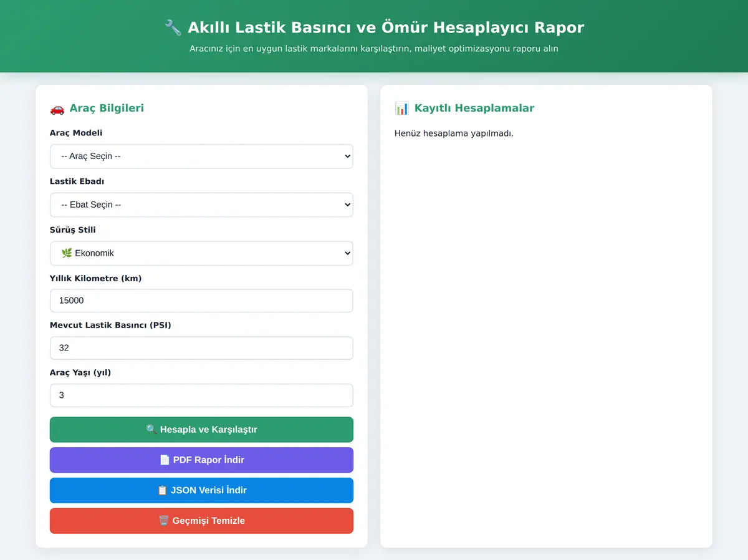Open the Lastik Ebadı dropdown

(x=201, y=205)
